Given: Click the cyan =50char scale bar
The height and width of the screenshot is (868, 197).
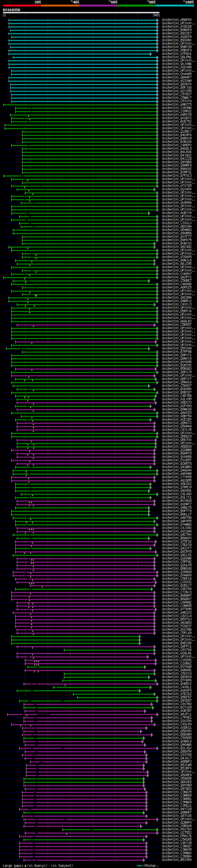Looking at the screenshot, I should pyautogui.click(x=139, y=865).
